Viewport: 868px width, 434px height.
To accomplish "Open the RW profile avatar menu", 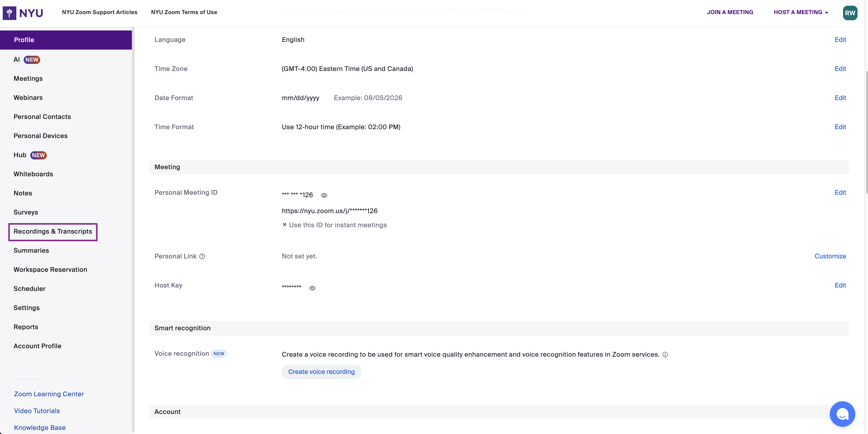I will pyautogui.click(x=850, y=13).
